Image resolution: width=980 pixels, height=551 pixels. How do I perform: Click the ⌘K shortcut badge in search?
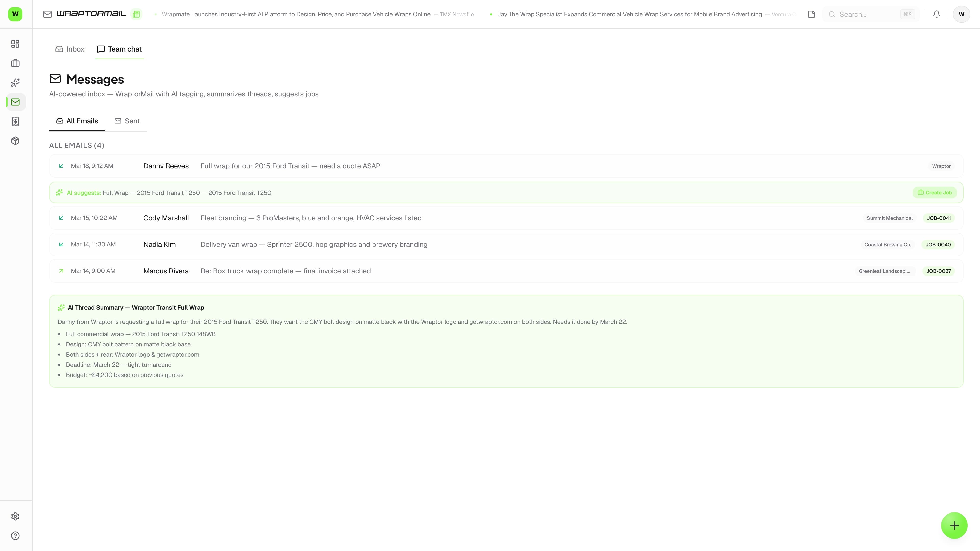pos(908,14)
